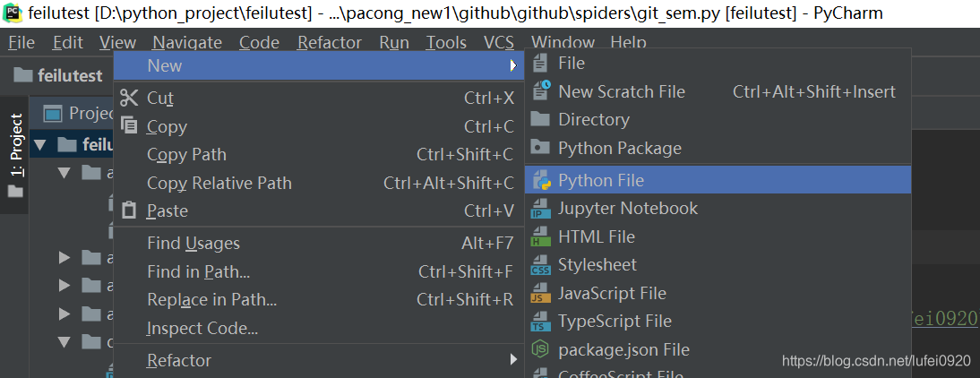
Task: Toggle the 1: Project tool window tab
Action: pyautogui.click(x=15, y=155)
